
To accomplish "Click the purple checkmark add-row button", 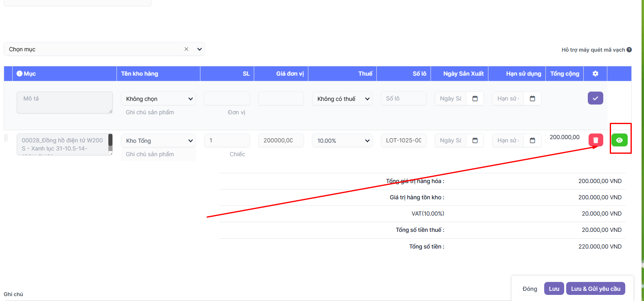I will tap(595, 98).
